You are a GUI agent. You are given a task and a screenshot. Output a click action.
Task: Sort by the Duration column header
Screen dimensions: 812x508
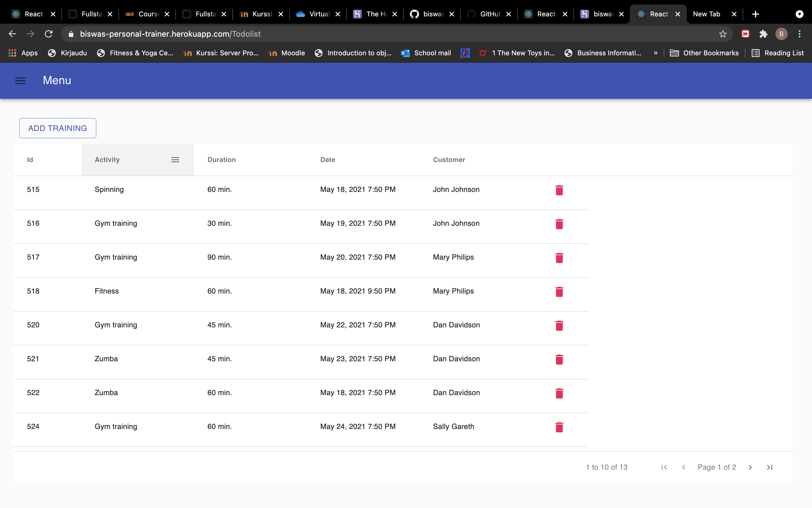pos(221,159)
